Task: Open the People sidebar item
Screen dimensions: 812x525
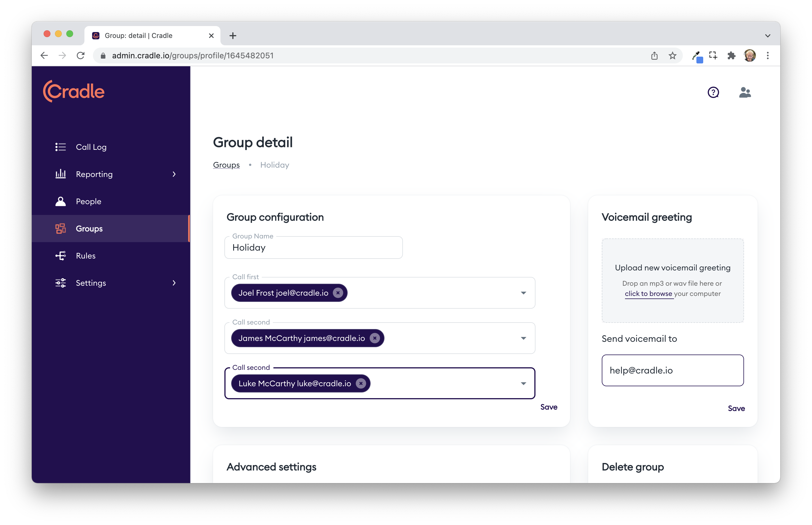Action: pyautogui.click(x=88, y=202)
